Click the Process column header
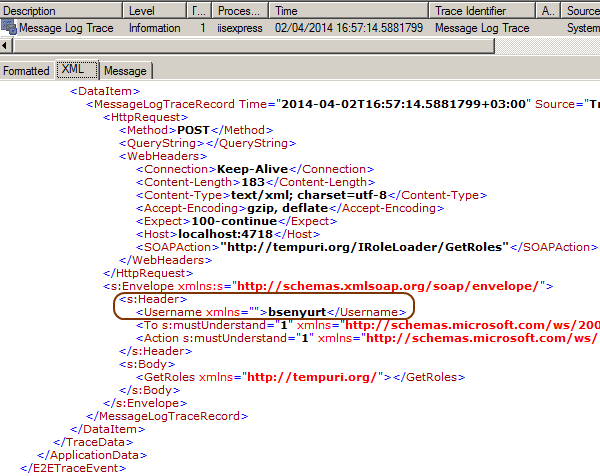 [x=241, y=10]
